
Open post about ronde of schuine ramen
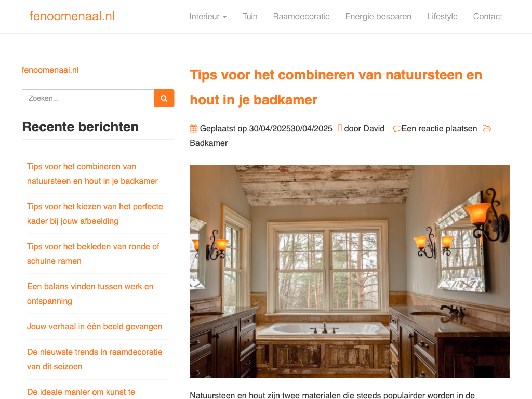(94, 254)
